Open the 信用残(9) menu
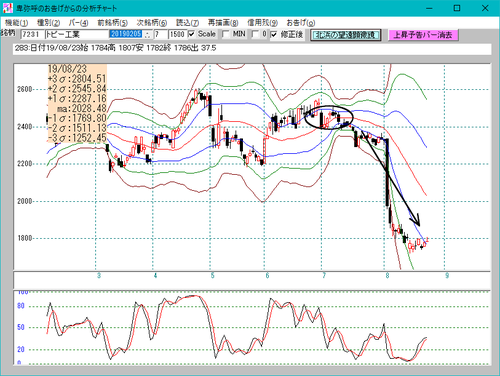This screenshot has height=376, width=500. click(262, 23)
